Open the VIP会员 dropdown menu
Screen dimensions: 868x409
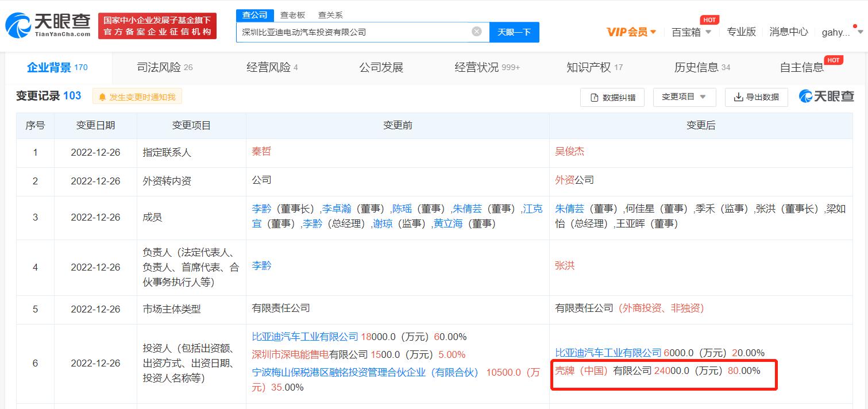(631, 32)
